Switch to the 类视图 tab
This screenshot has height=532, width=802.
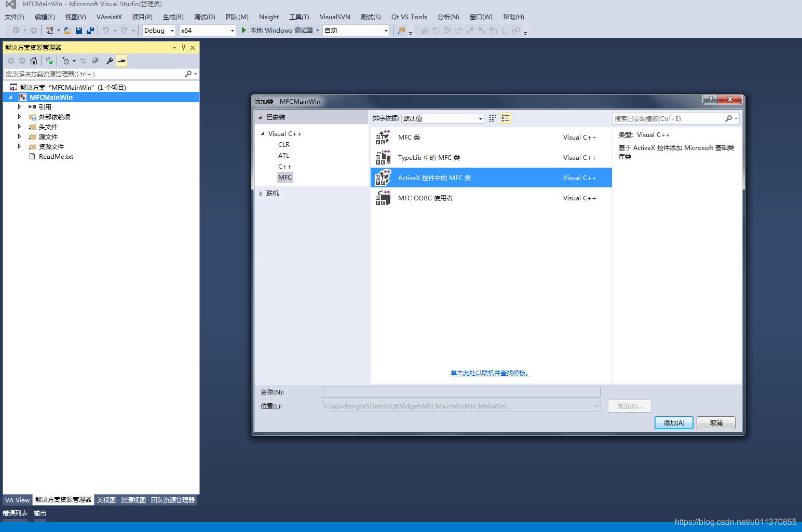[106, 500]
